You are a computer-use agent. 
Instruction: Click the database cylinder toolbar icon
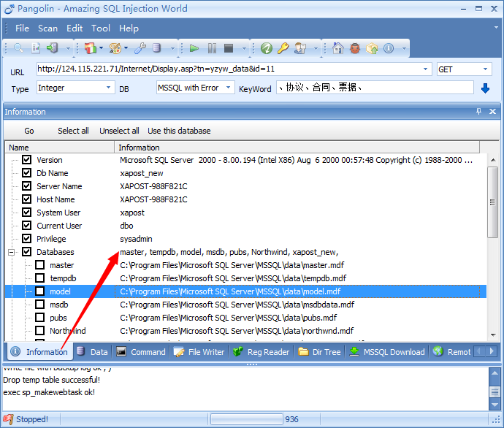pyautogui.click(x=156, y=48)
